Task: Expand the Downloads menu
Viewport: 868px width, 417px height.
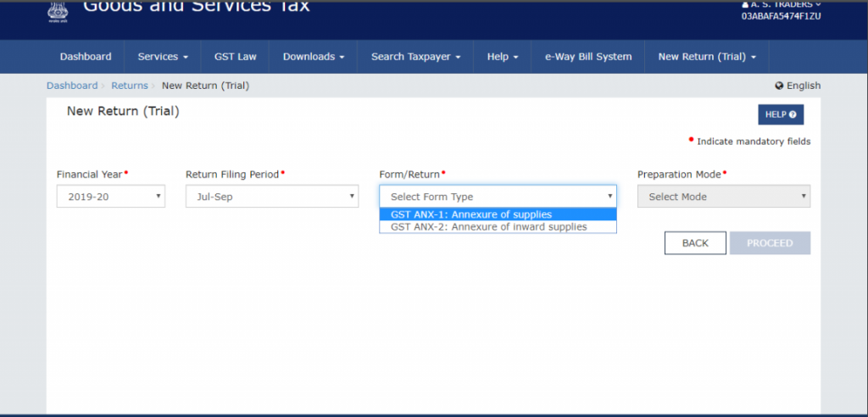Action: pos(314,57)
